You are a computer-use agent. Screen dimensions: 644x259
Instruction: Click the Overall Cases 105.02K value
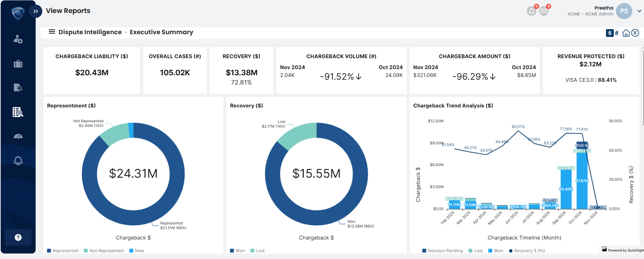pos(175,73)
